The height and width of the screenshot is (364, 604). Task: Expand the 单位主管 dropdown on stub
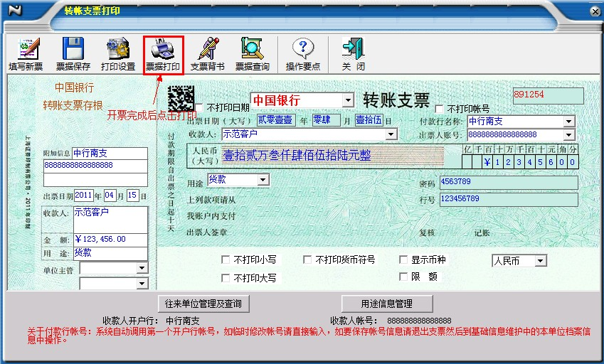(x=142, y=268)
